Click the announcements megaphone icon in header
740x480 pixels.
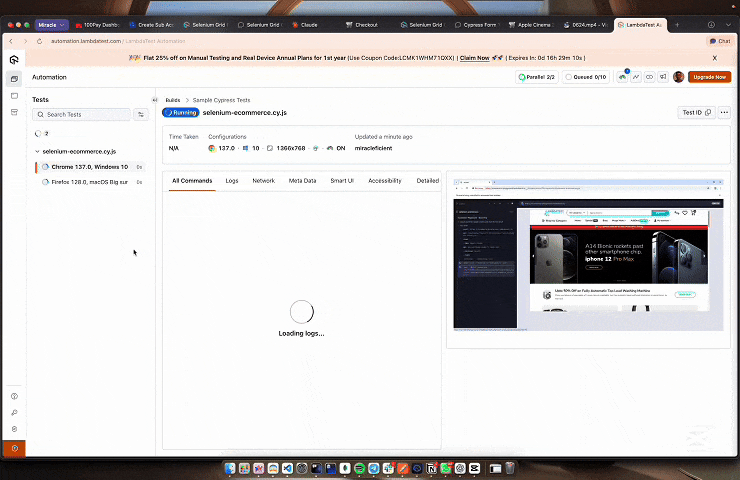[x=662, y=77]
